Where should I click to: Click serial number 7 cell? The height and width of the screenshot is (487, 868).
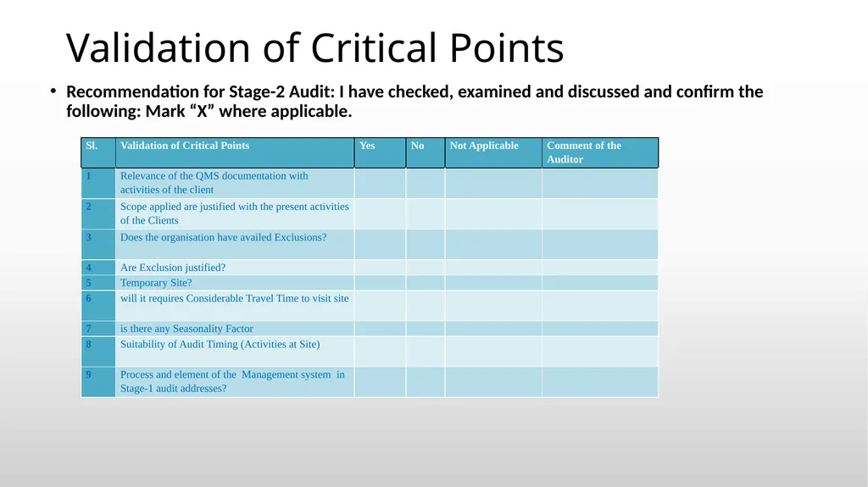(x=98, y=329)
